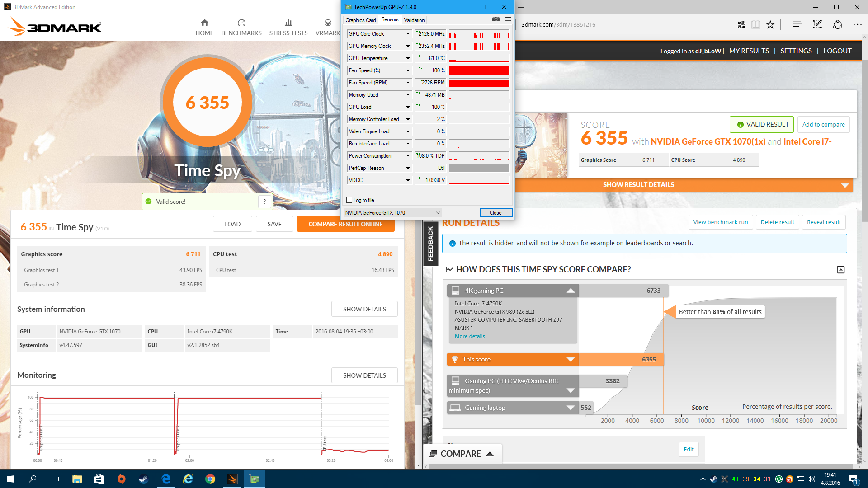Open Memory Used sensor dropdown
Image resolution: width=868 pixels, height=488 pixels.
tap(408, 95)
